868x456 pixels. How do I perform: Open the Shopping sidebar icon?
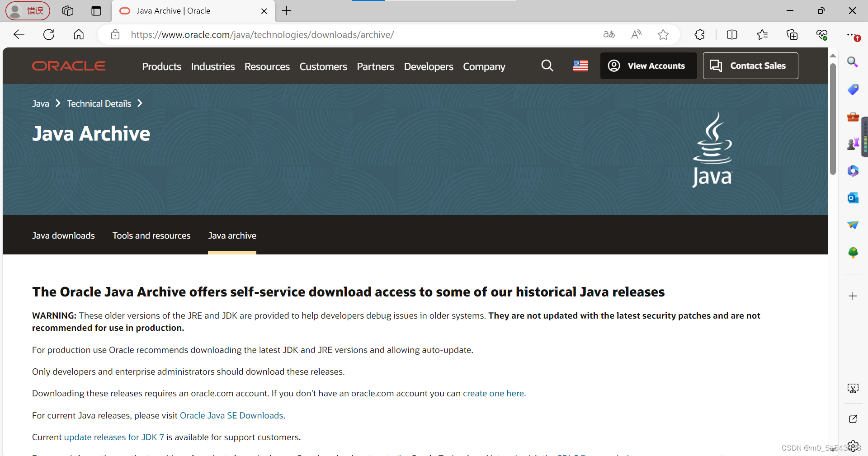coord(853,89)
